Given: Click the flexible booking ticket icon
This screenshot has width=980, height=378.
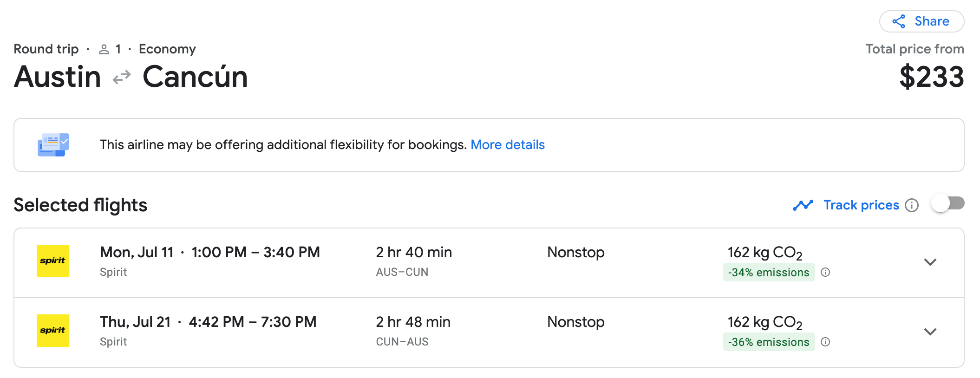Looking at the screenshot, I should pyautogui.click(x=53, y=145).
